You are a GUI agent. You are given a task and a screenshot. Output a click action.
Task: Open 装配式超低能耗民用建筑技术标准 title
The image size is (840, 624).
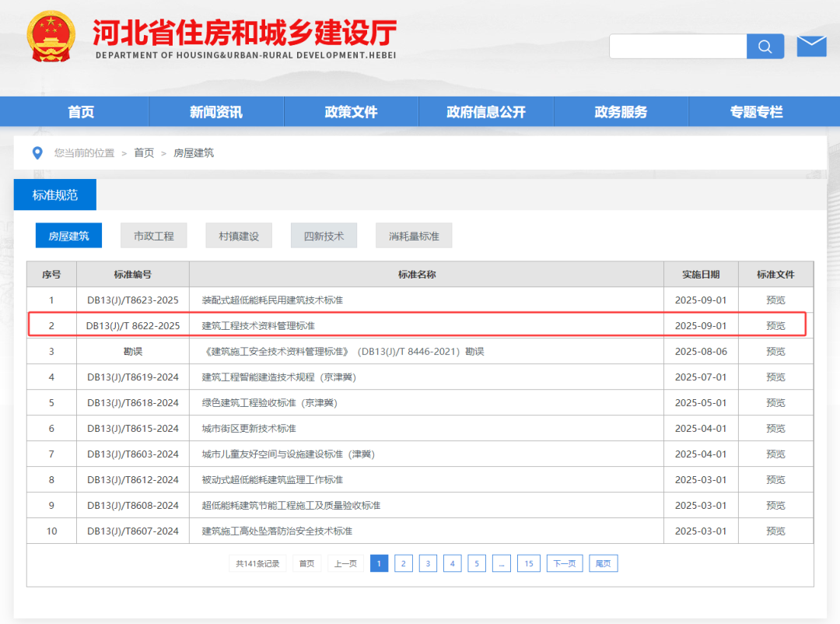[x=272, y=300]
